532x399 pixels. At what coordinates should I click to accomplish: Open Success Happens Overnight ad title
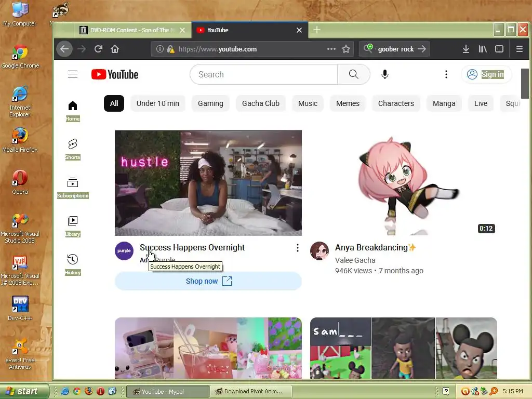(192, 248)
